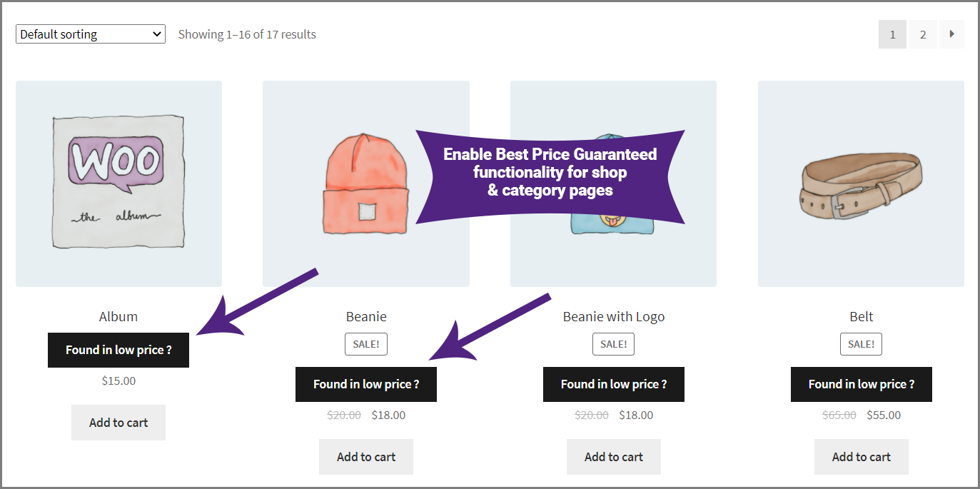This screenshot has height=489, width=980.
Task: Open the Woo Album product image
Action: click(118, 183)
